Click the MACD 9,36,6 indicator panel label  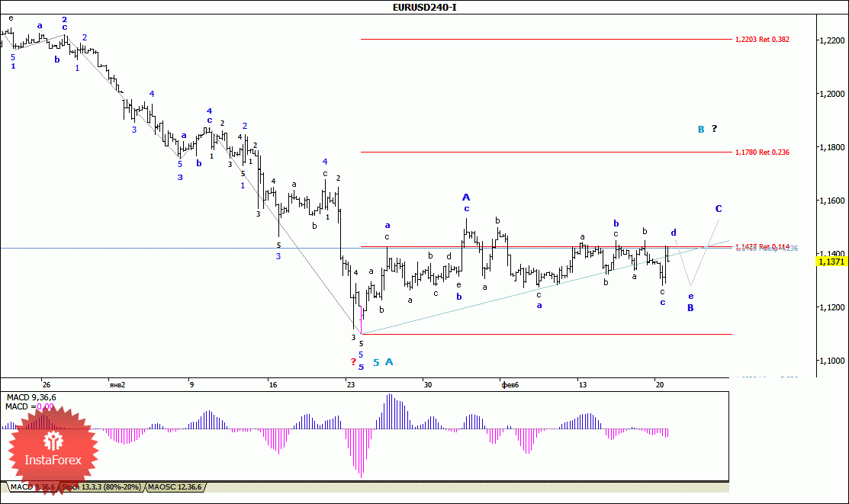tap(31, 397)
